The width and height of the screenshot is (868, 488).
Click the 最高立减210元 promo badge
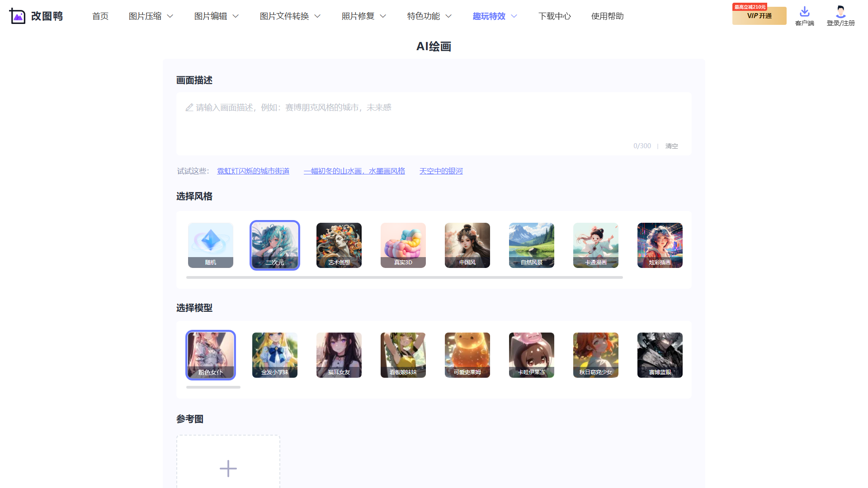coord(750,7)
